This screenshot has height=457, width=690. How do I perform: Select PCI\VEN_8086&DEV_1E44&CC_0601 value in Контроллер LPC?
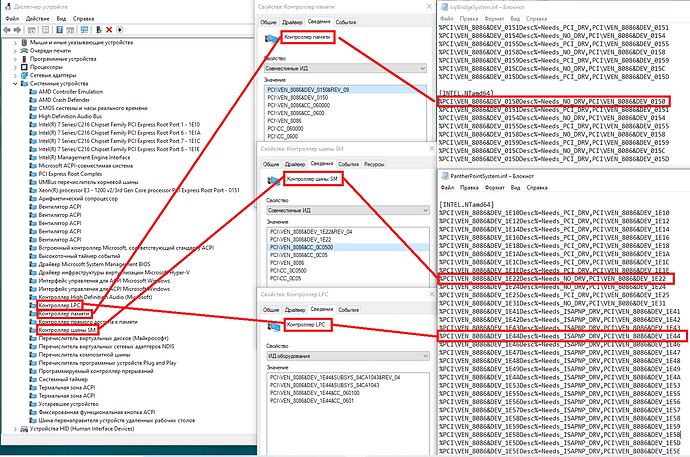(312, 401)
